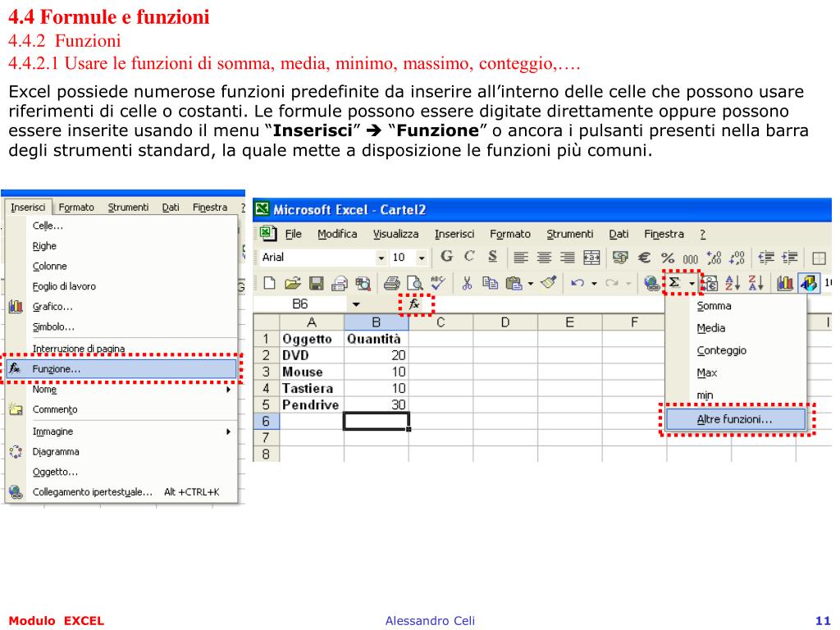840x630 pixels.
Task: Open the File menu in Excel
Action: [x=293, y=234]
